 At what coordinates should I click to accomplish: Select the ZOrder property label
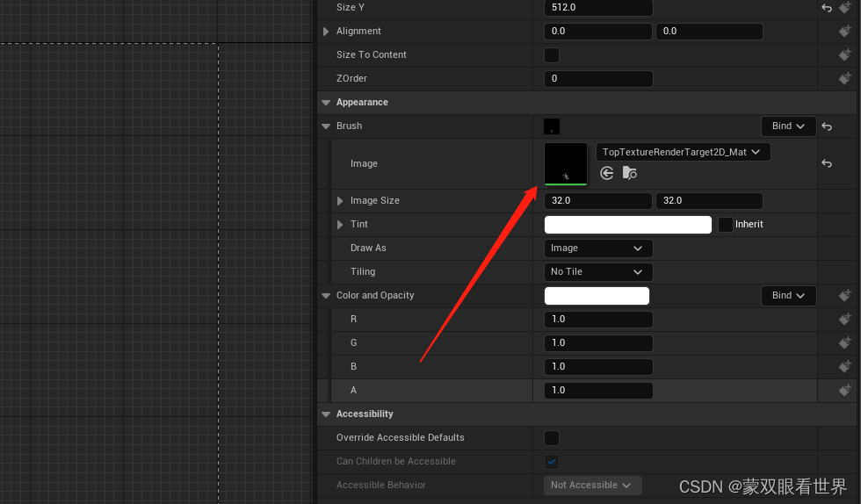click(x=351, y=78)
